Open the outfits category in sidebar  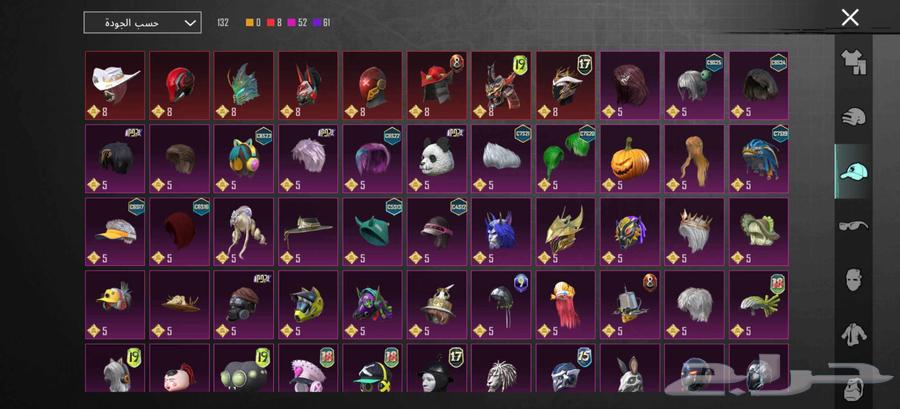pyautogui.click(x=854, y=62)
